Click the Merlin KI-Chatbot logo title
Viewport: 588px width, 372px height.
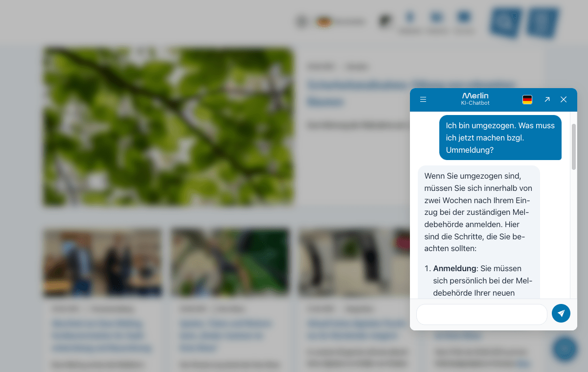pos(475,99)
